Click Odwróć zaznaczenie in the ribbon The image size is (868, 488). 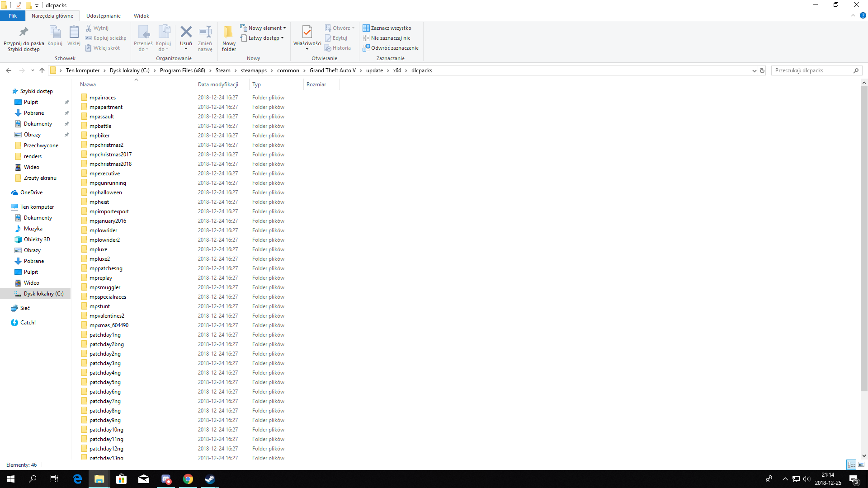(391, 48)
